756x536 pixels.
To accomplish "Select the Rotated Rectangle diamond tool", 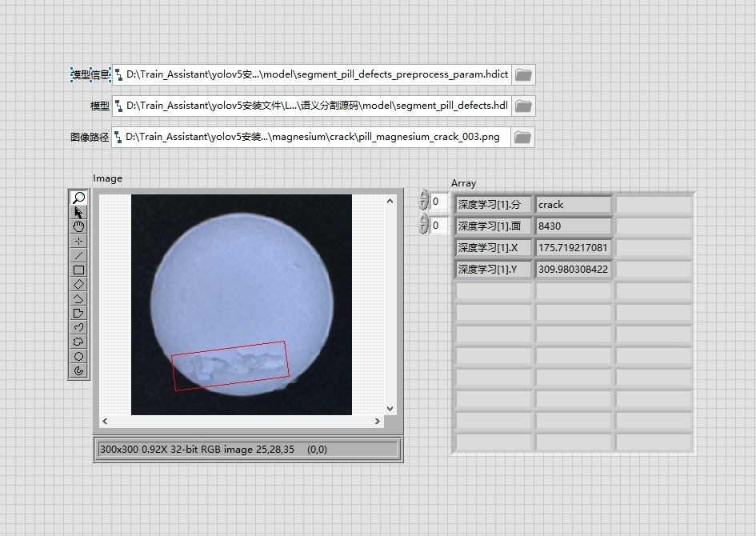I will pyautogui.click(x=78, y=284).
